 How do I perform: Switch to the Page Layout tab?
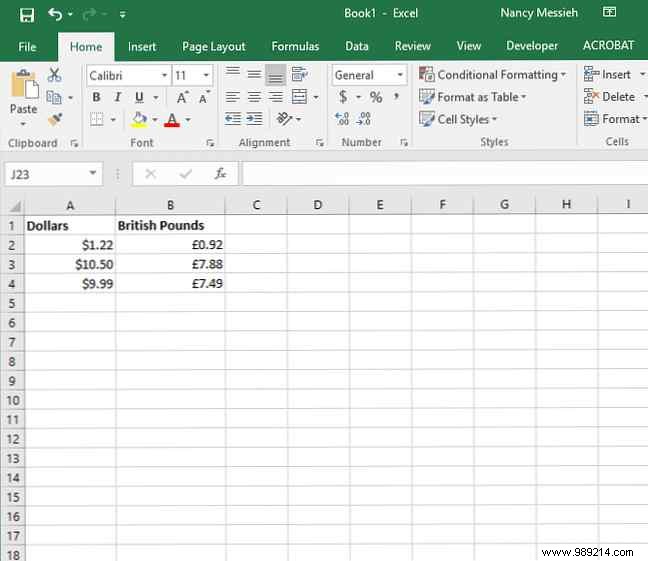(214, 47)
